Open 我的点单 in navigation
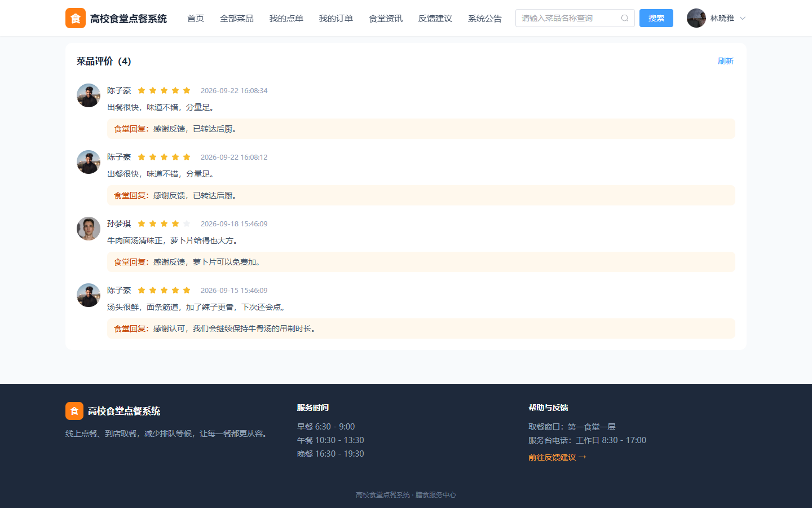812x508 pixels. pos(286,18)
